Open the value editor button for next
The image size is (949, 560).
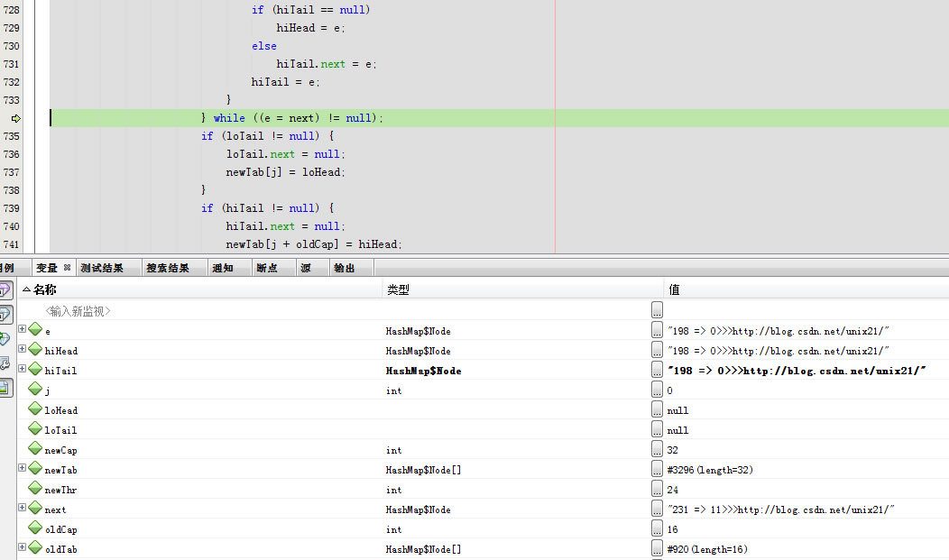click(x=658, y=508)
